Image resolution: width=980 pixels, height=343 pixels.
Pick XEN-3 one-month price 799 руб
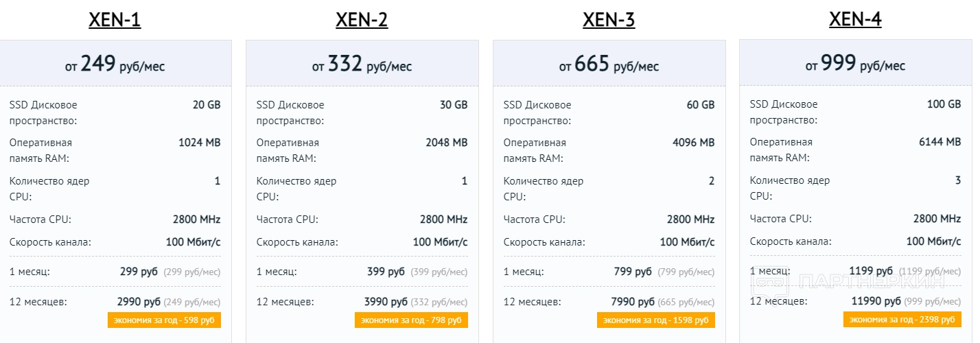pyautogui.click(x=633, y=272)
